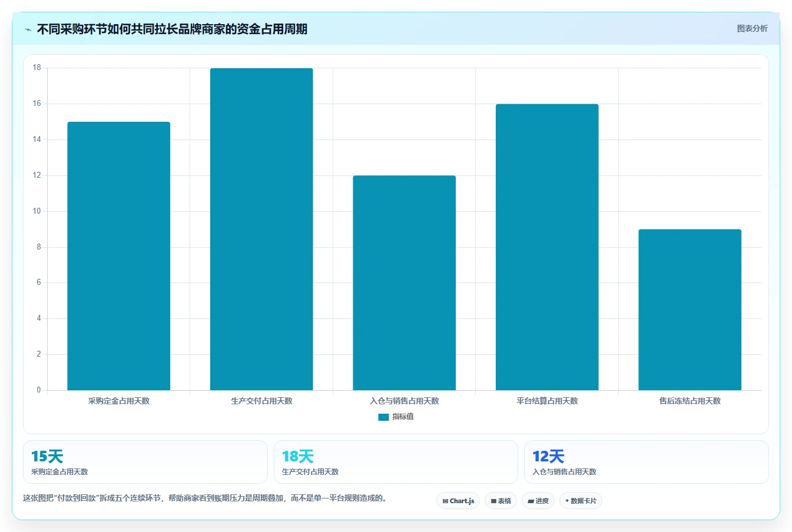Click the description text starting 这张图把

pos(205,498)
